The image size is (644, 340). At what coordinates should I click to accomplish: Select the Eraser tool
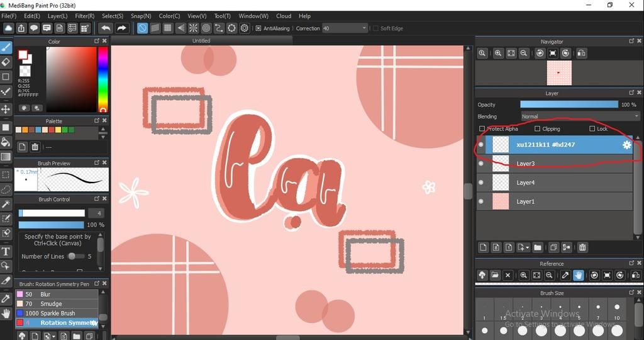[6, 62]
